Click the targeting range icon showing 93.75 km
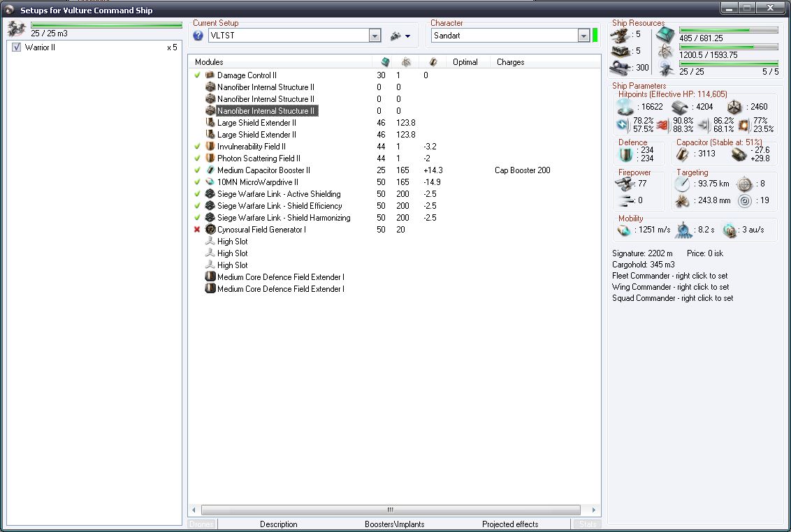The height and width of the screenshot is (532, 791). point(682,184)
